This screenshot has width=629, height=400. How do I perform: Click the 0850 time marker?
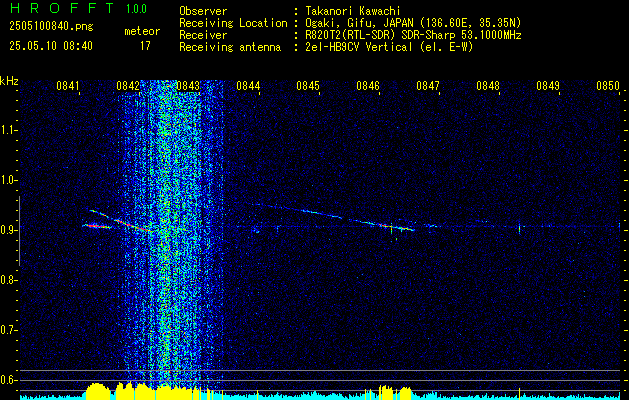click(x=608, y=86)
